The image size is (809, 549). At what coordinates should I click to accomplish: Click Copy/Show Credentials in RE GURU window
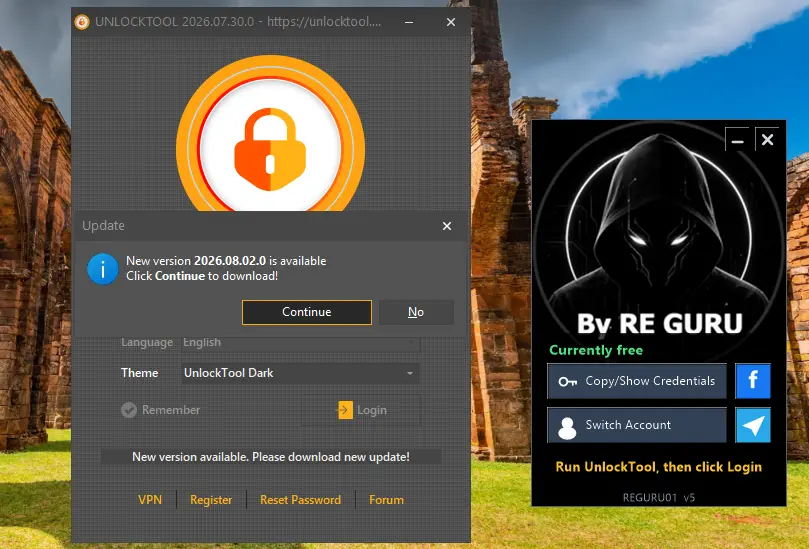637,381
